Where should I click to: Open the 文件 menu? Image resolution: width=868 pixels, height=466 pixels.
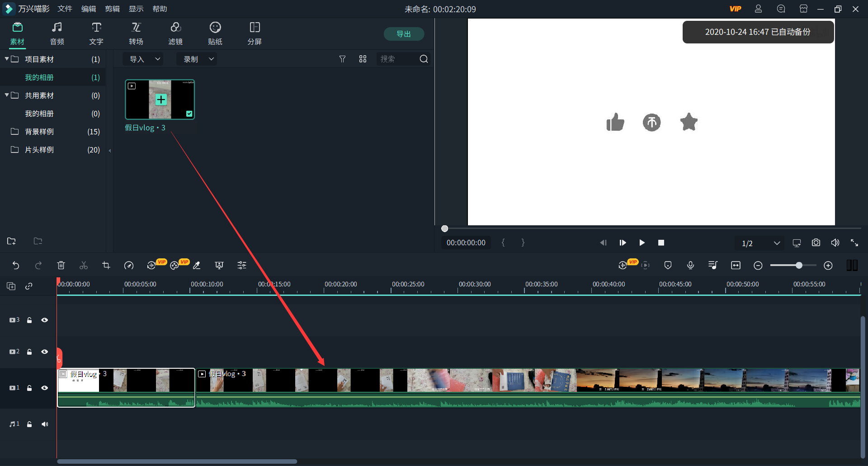click(x=65, y=9)
